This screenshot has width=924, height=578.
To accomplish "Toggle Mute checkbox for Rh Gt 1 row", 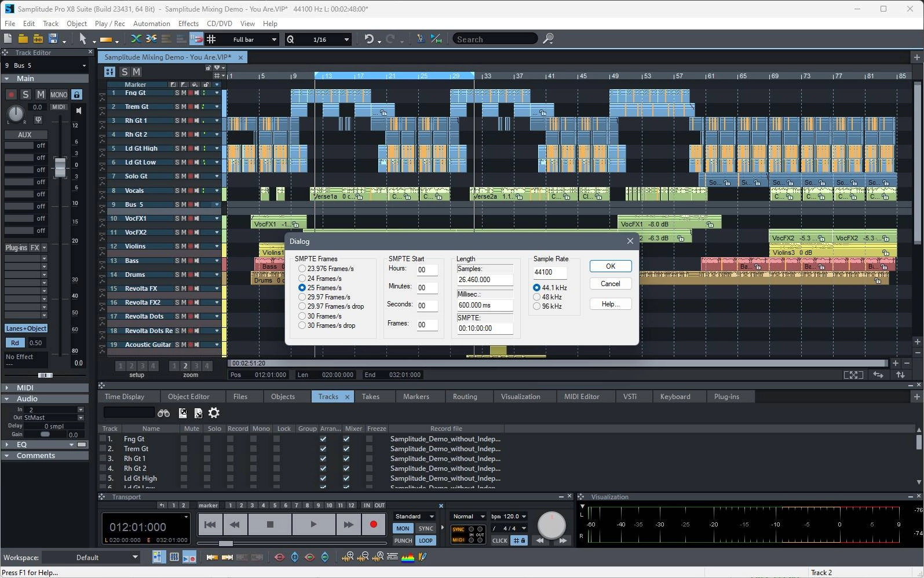I will [184, 459].
